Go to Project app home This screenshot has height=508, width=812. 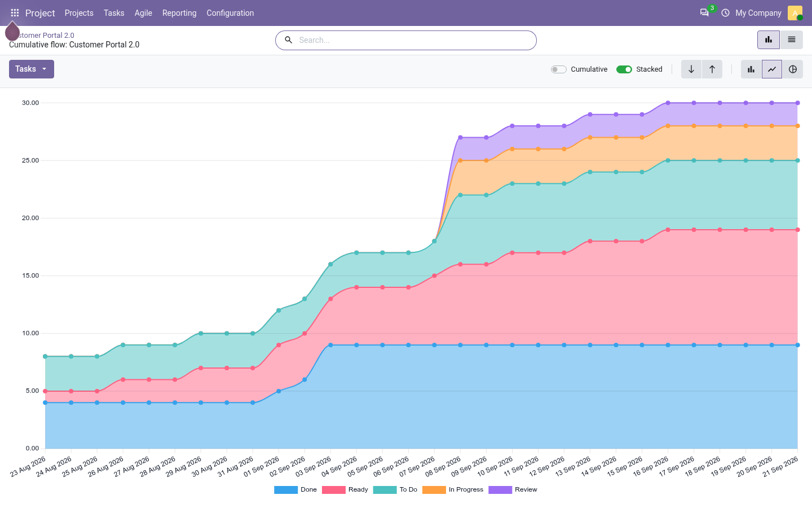click(40, 13)
